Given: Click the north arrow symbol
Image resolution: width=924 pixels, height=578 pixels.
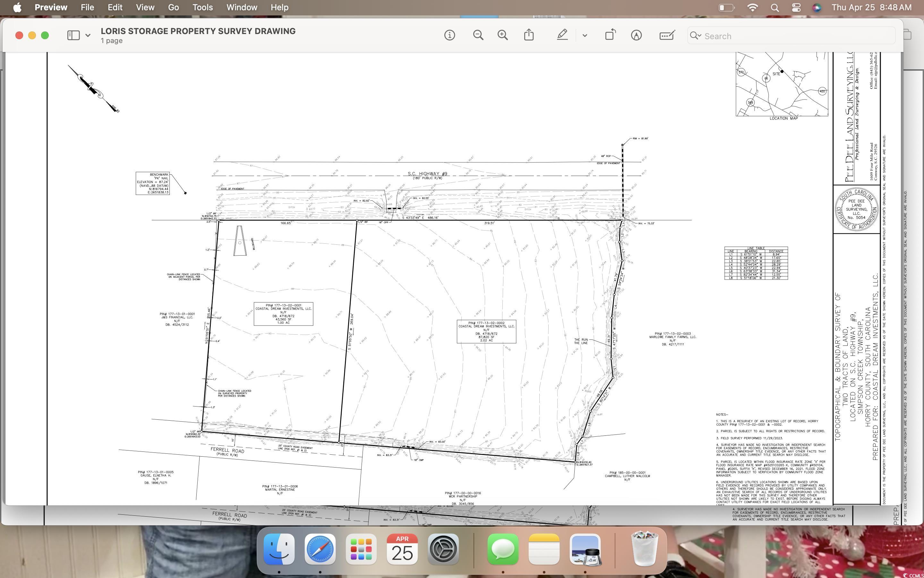Looking at the screenshot, I should tap(94, 89).
